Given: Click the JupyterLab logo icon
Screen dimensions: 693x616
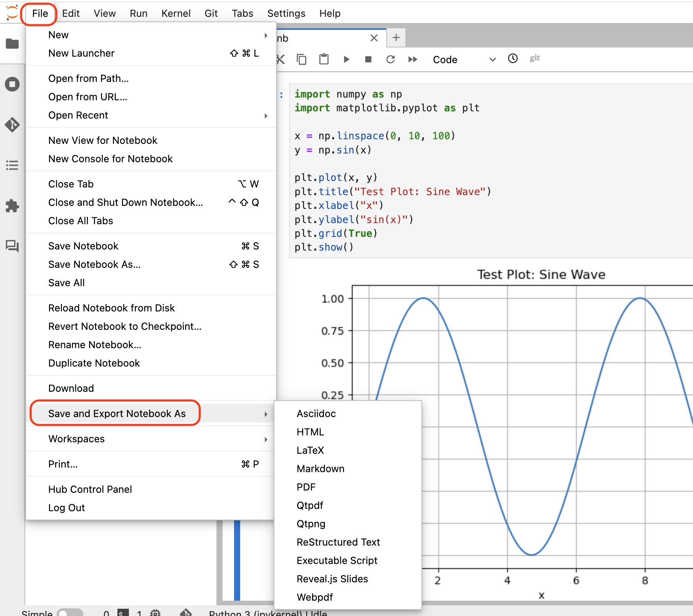Looking at the screenshot, I should click(12, 13).
